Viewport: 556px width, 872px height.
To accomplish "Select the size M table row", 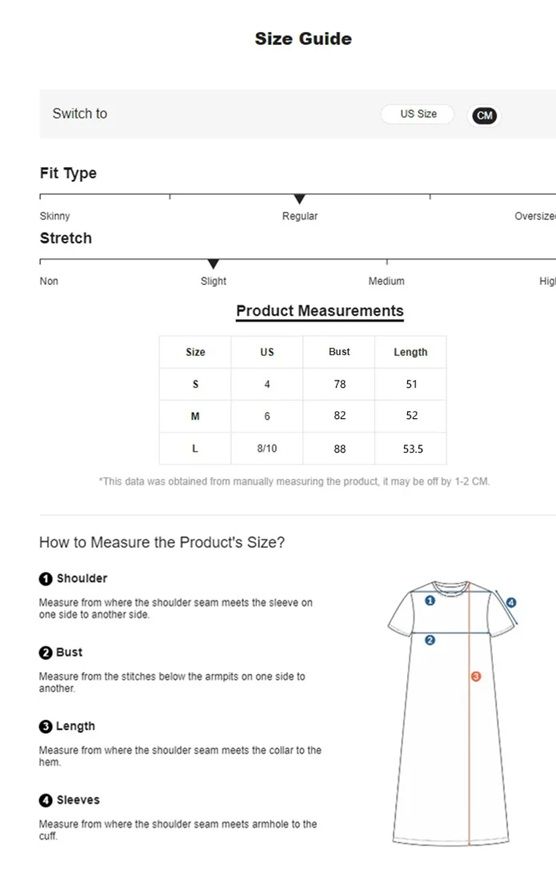I will click(303, 416).
